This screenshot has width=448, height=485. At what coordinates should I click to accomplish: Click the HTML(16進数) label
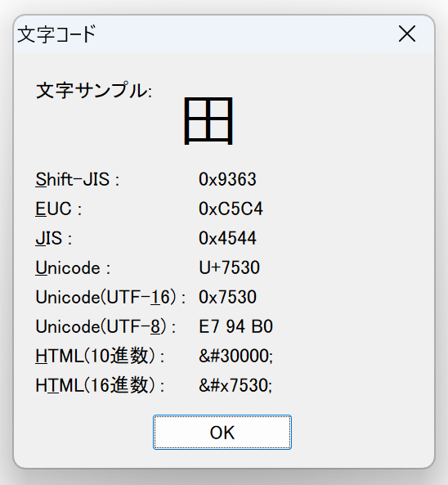[x=100, y=385]
